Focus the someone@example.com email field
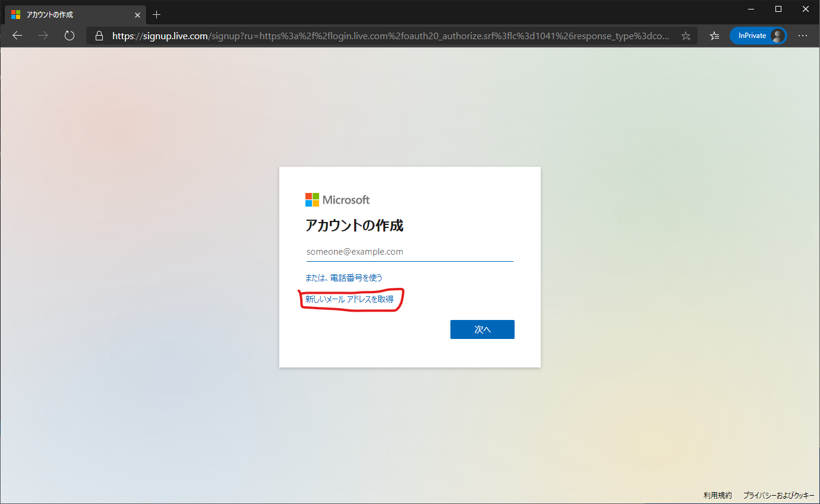The height and width of the screenshot is (504, 820). click(410, 252)
